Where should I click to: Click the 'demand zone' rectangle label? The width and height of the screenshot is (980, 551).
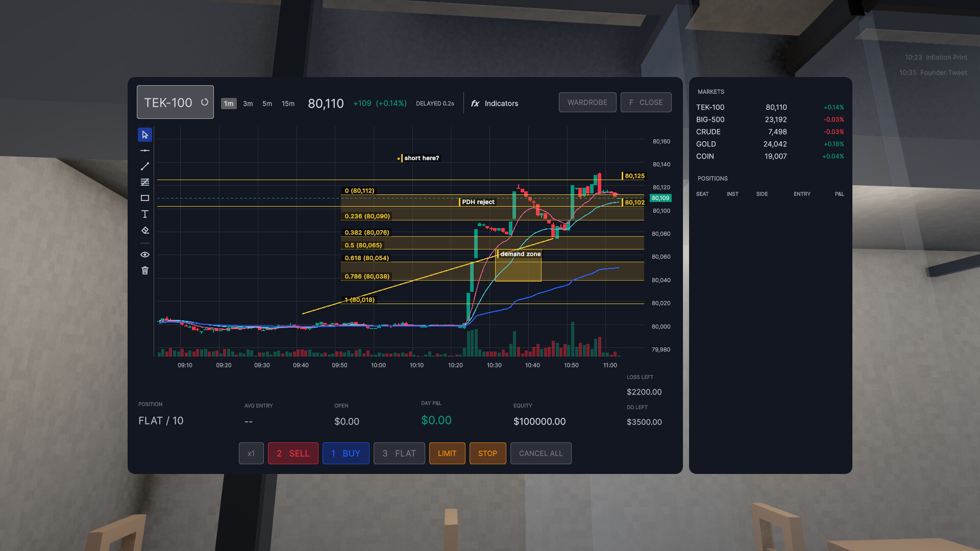click(520, 254)
